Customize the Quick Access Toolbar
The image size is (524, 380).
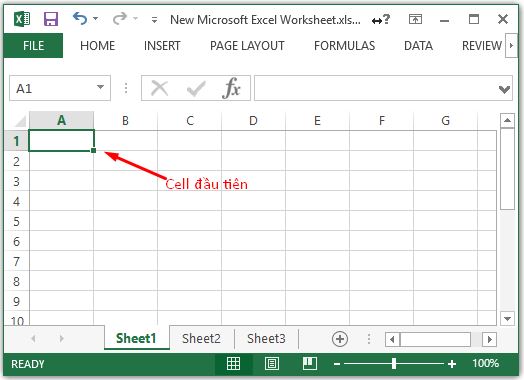pos(154,20)
